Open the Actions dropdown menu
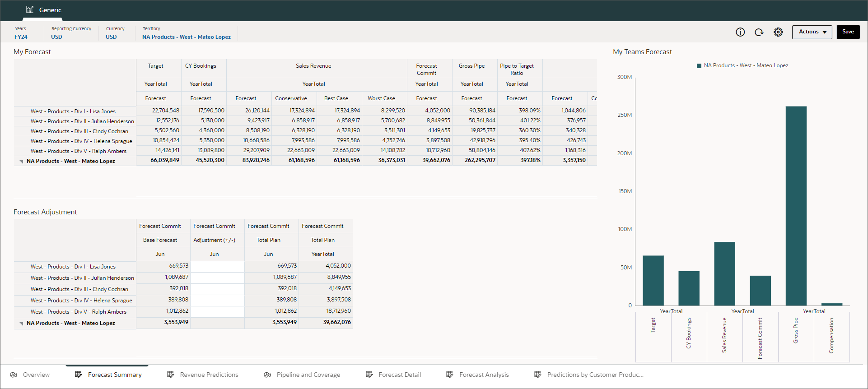Image resolution: width=868 pixels, height=389 pixels. click(812, 32)
